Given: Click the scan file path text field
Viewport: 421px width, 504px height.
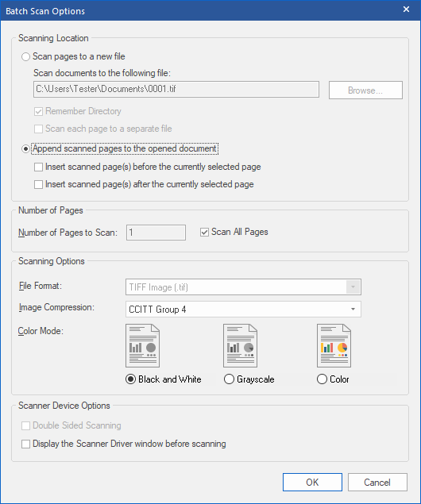Looking at the screenshot, I should click(176, 89).
